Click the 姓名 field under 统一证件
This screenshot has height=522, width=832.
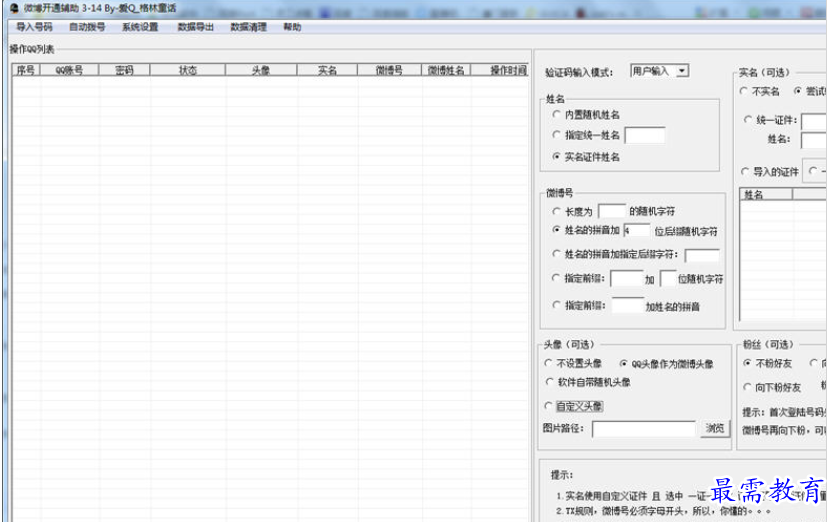click(814, 141)
